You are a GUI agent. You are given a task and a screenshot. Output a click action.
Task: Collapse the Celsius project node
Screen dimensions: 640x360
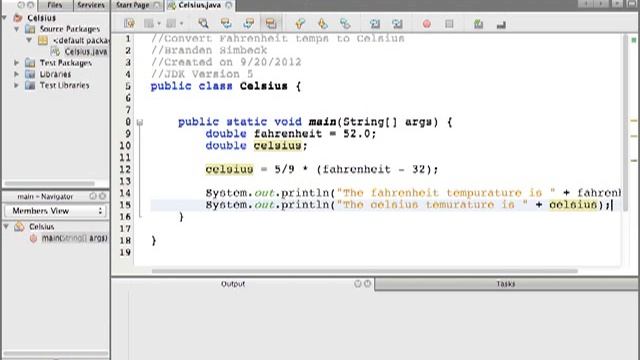tap(4, 18)
